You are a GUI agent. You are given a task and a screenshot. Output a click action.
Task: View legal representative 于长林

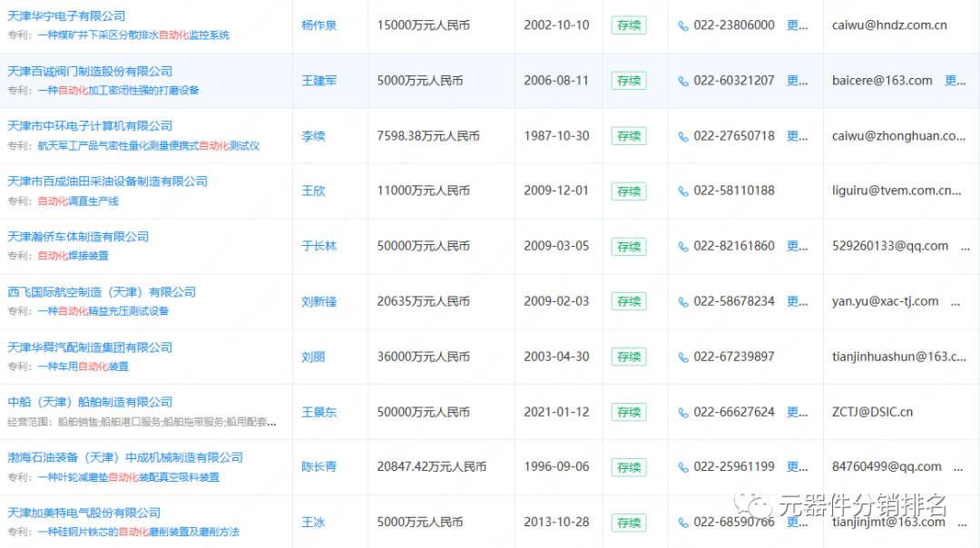click(x=318, y=246)
